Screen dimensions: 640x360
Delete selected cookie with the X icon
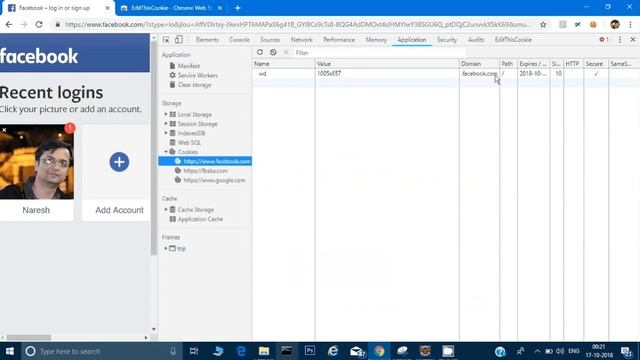(286, 52)
